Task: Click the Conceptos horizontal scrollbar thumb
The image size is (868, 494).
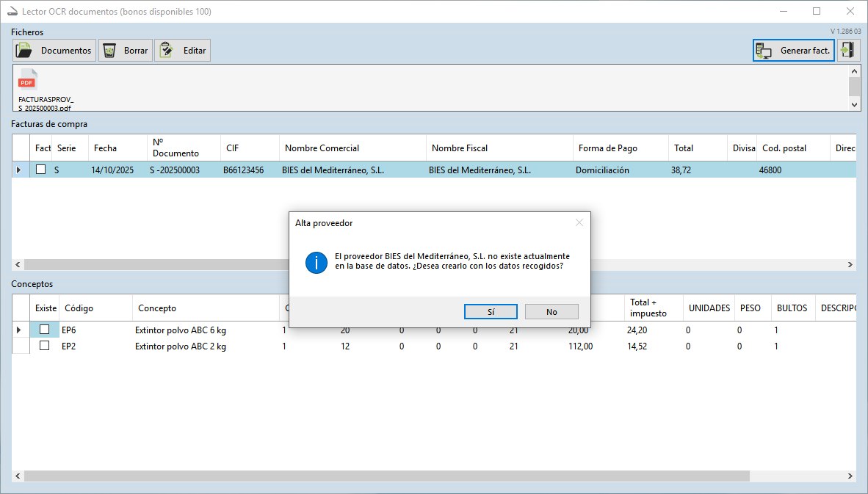Action: [387, 476]
